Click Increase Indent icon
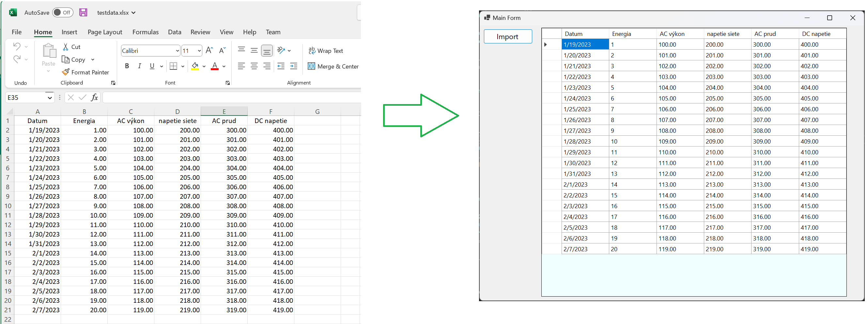Image resolution: width=868 pixels, height=324 pixels. coord(294,66)
